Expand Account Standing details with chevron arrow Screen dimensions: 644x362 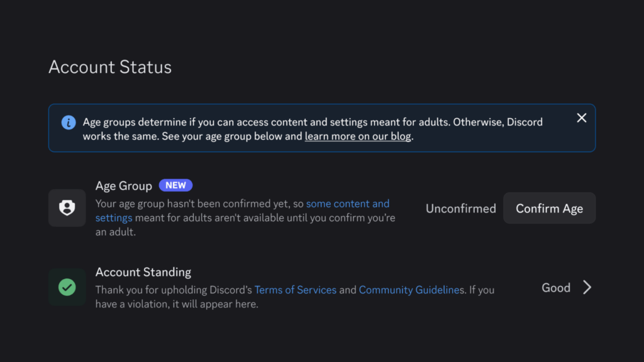(587, 287)
